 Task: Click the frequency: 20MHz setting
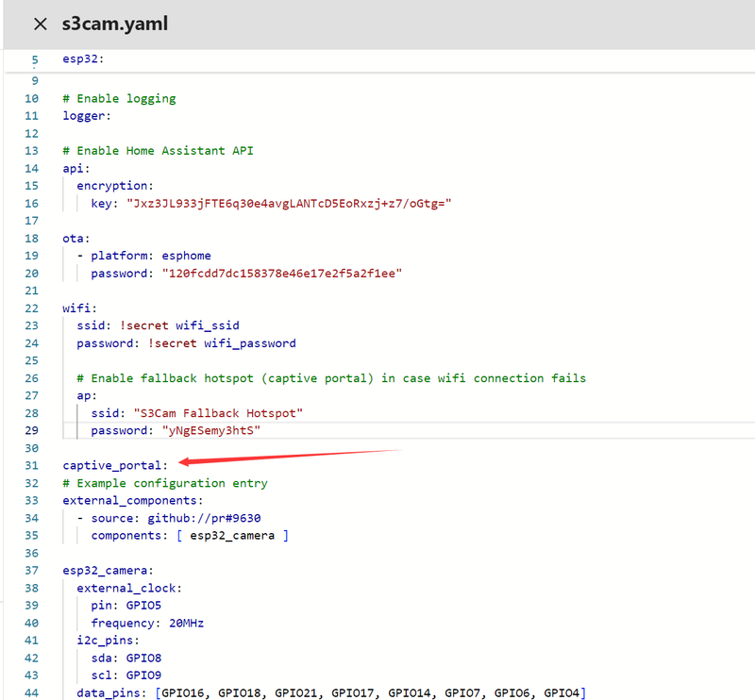coord(147,623)
